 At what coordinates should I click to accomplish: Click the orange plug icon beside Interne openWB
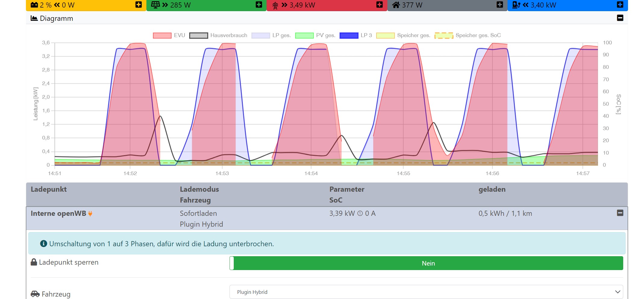click(x=90, y=214)
